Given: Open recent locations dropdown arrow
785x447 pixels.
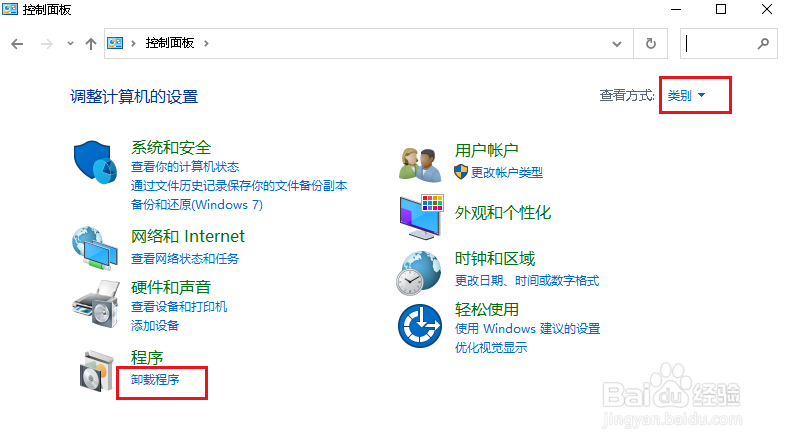Looking at the screenshot, I should 70,44.
